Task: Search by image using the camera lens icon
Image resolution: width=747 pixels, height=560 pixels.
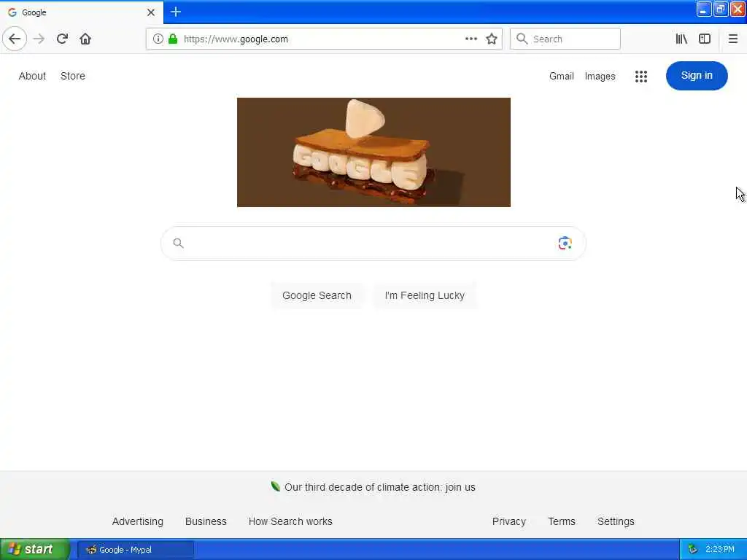Action: coord(565,244)
